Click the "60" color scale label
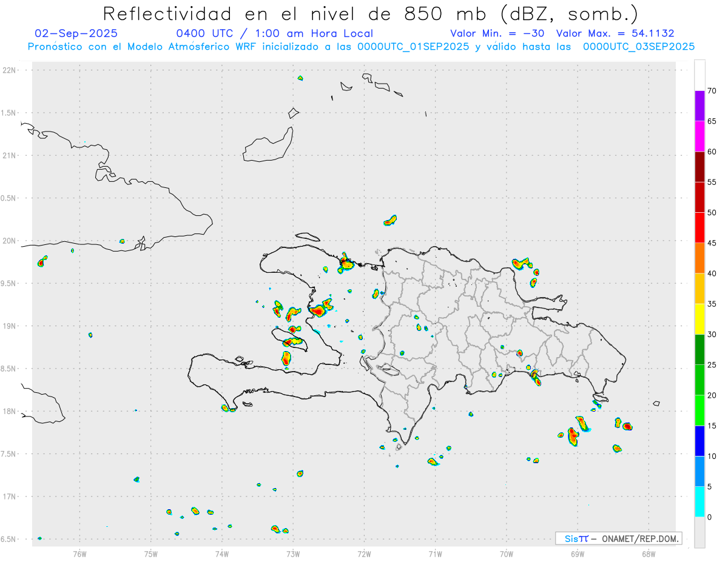This screenshot has height=562, width=728. click(712, 152)
